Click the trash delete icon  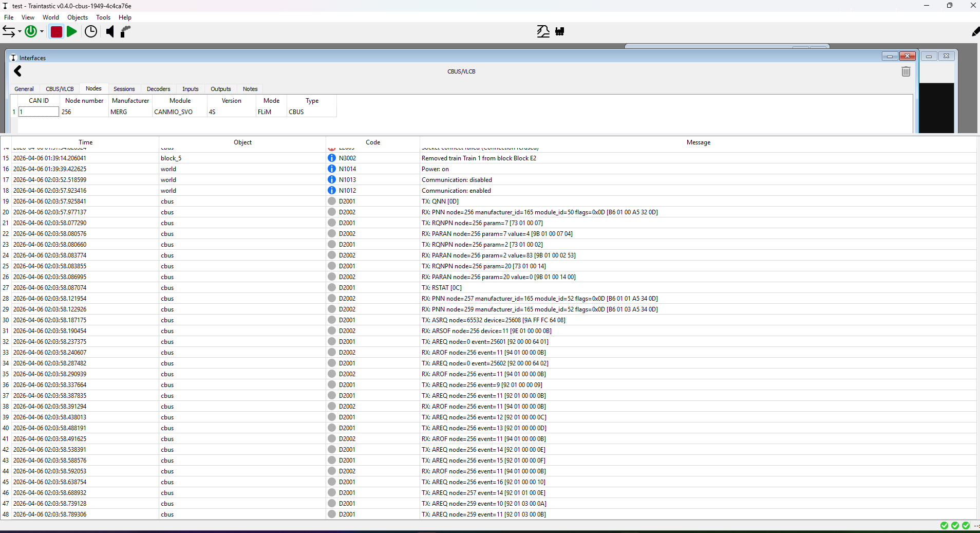click(906, 72)
